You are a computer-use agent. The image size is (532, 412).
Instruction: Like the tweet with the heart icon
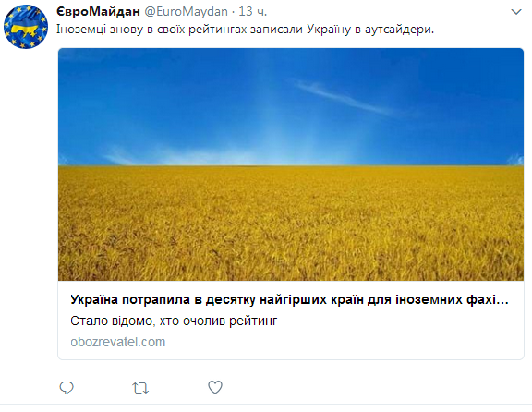point(215,387)
